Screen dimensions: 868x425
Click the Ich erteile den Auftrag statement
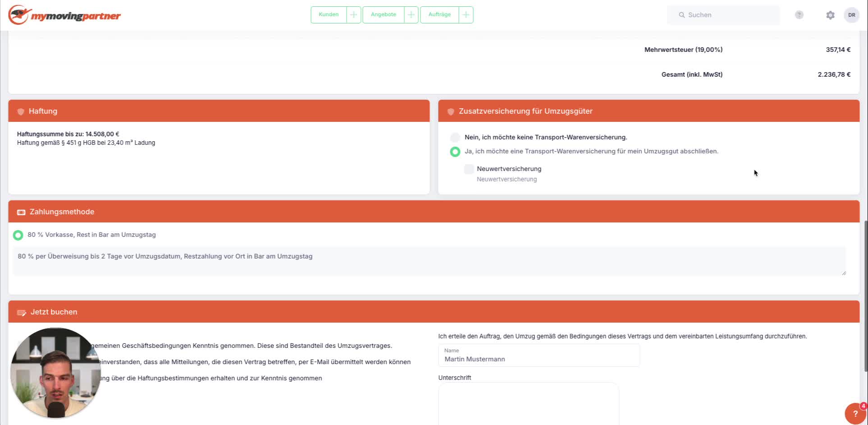pos(622,337)
